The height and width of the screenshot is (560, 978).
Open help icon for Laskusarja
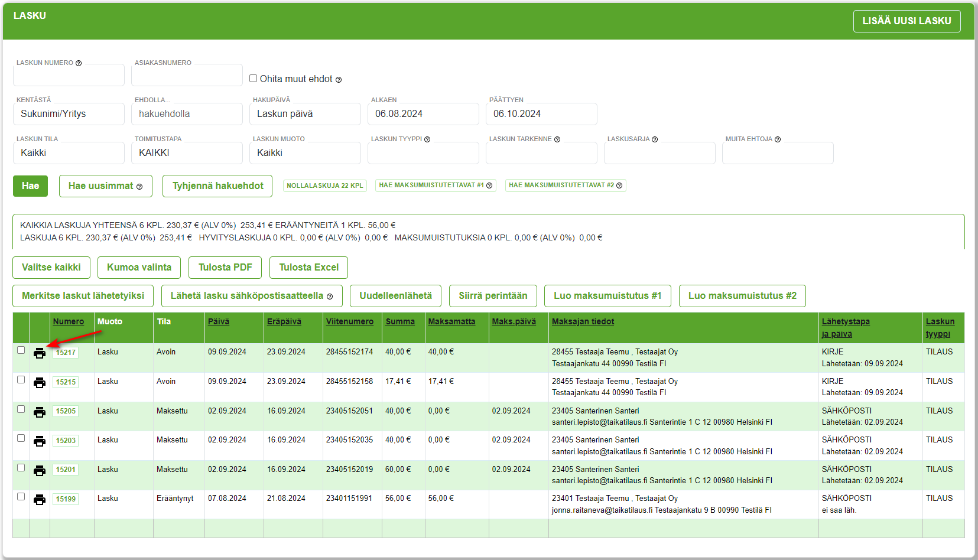(x=655, y=139)
